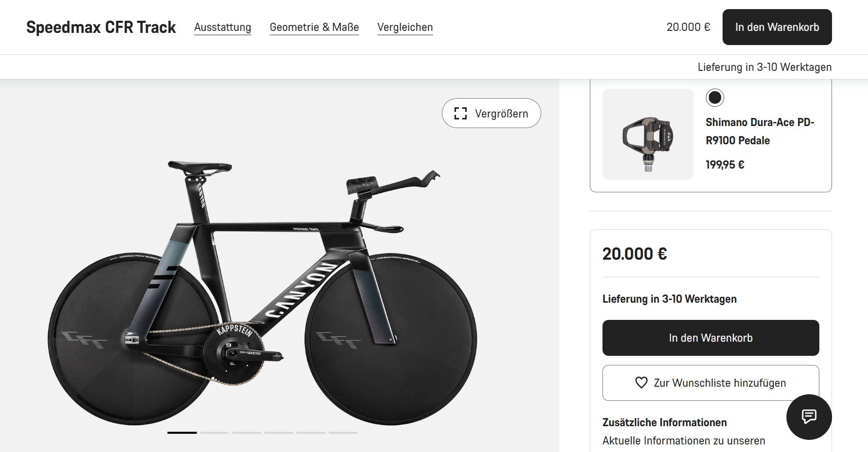
Task: Jump to the third gallery slide indicator
Action: click(246, 433)
